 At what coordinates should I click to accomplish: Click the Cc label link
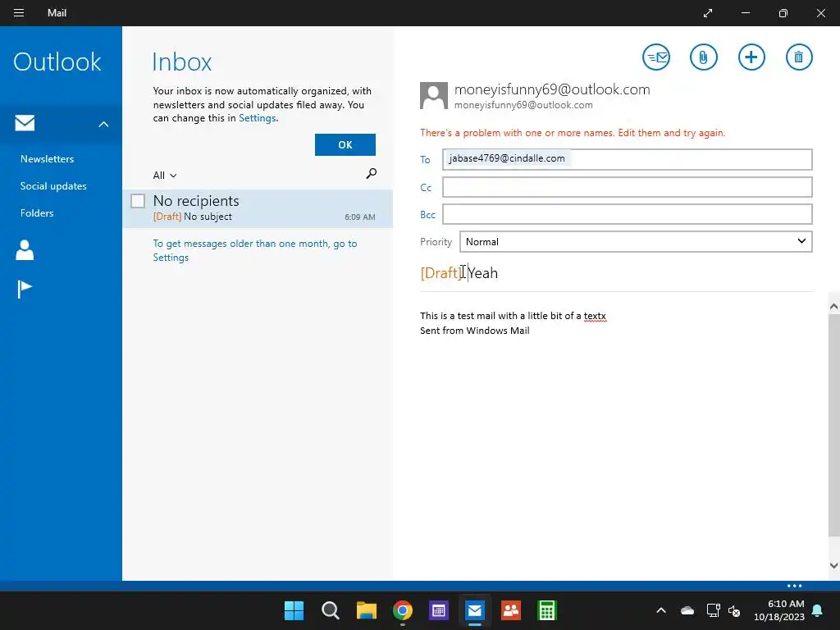(426, 188)
